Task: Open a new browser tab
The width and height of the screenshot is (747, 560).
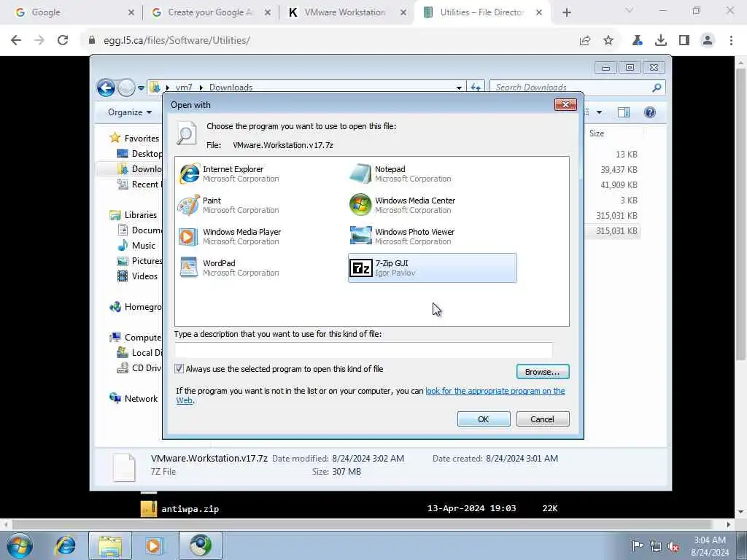Action: tap(566, 12)
